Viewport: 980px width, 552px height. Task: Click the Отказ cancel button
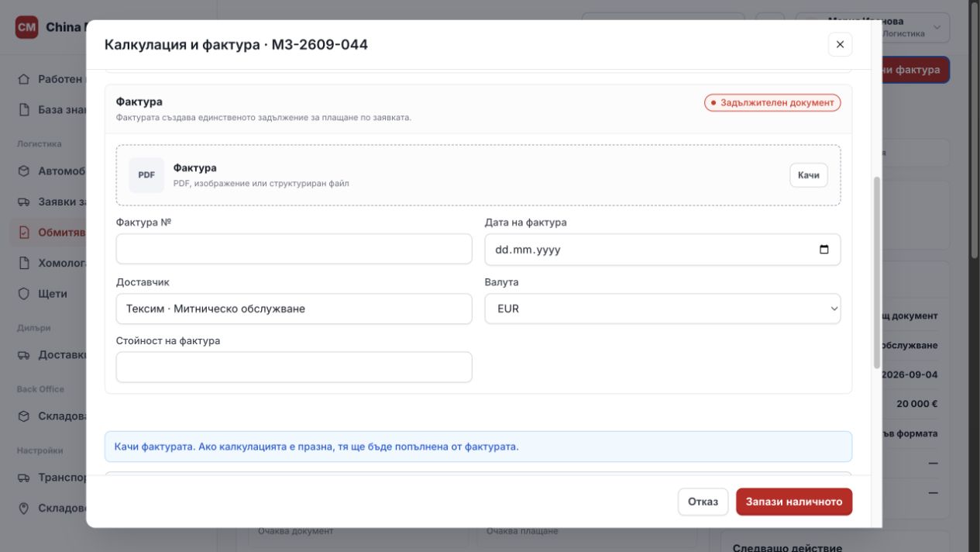tap(703, 502)
